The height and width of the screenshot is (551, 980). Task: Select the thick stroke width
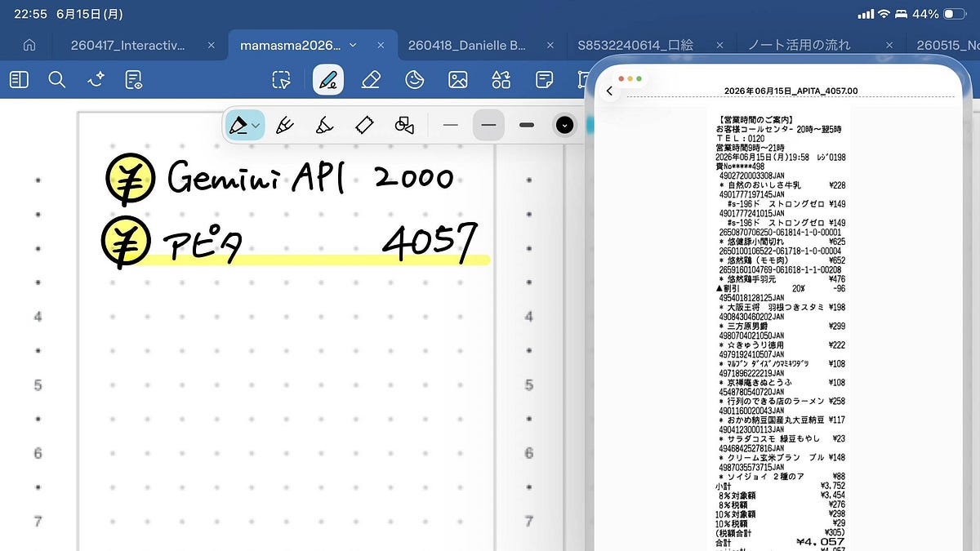(527, 125)
